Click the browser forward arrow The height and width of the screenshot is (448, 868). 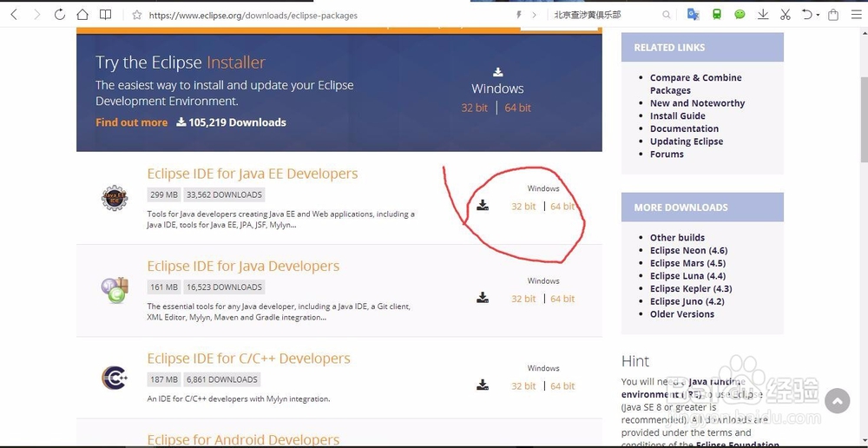pyautogui.click(x=37, y=15)
